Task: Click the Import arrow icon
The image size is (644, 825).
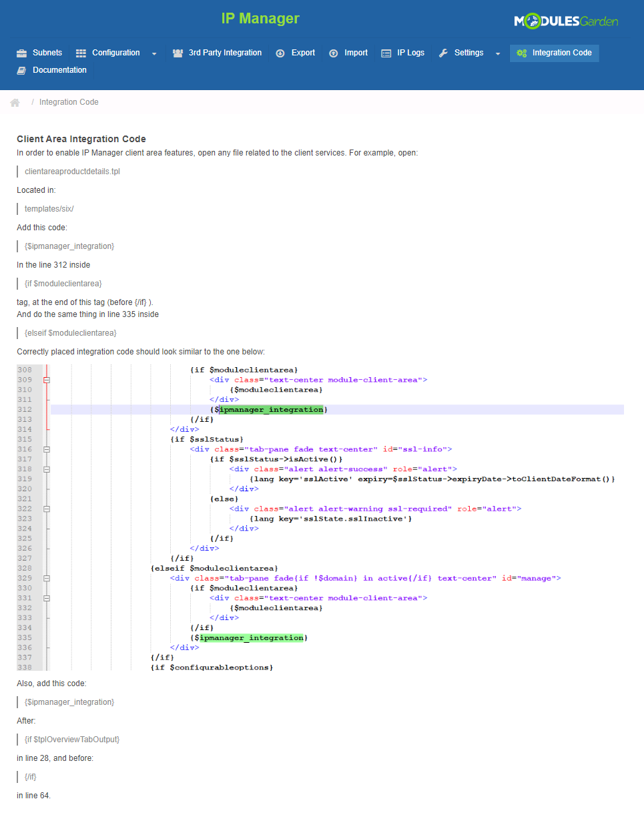Action: (334, 53)
